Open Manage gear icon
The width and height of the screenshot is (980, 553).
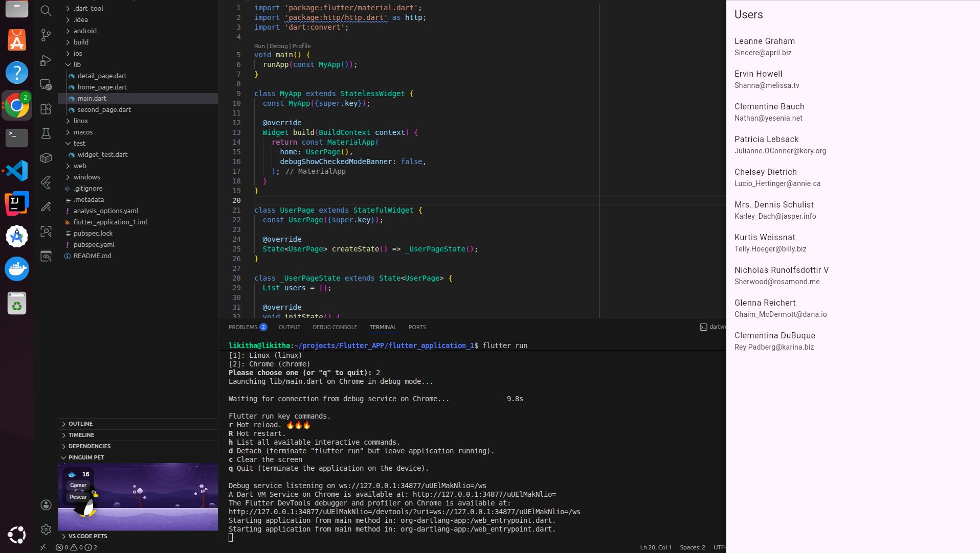[x=46, y=529]
